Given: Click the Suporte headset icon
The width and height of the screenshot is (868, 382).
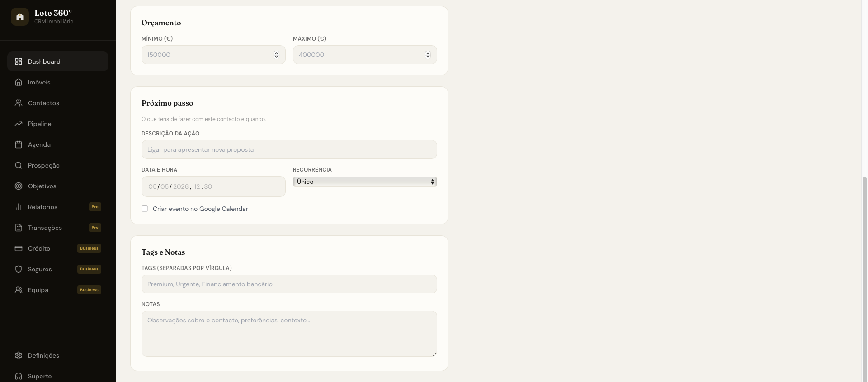Looking at the screenshot, I should [x=19, y=376].
